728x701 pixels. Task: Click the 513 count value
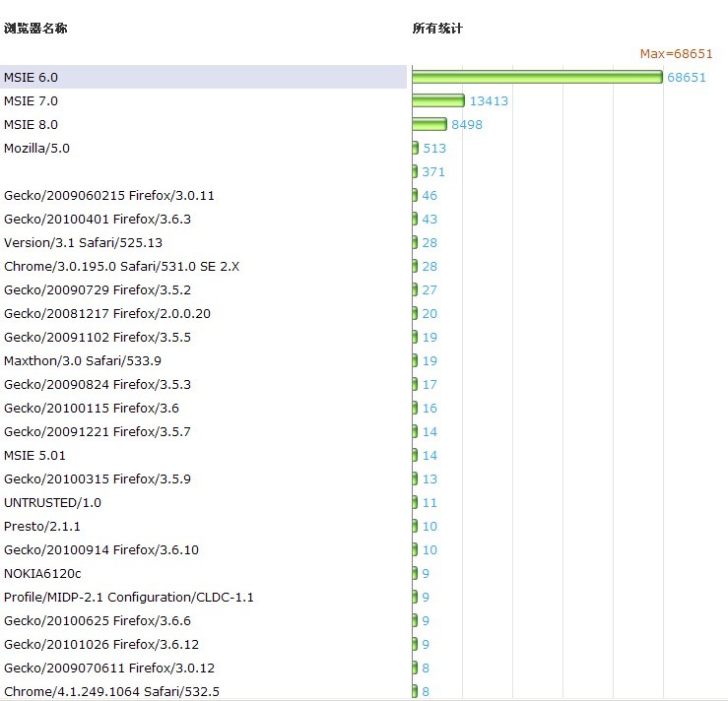[x=434, y=149]
